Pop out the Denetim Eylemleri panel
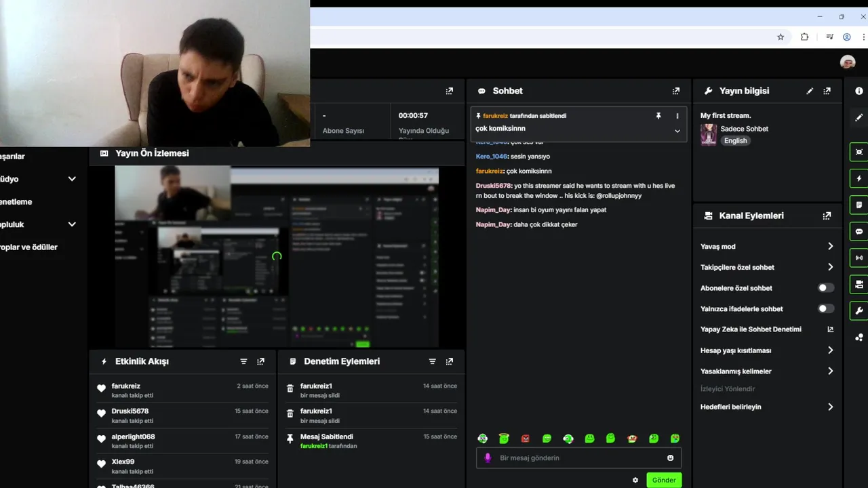Viewport: 868px width, 488px height. pos(449,361)
